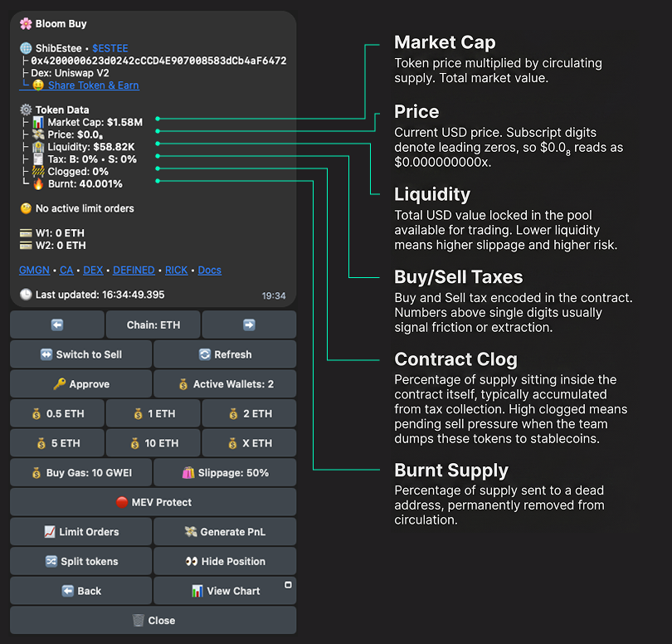Open the Limit Orders menu
The image size is (672, 644).
click(80, 532)
